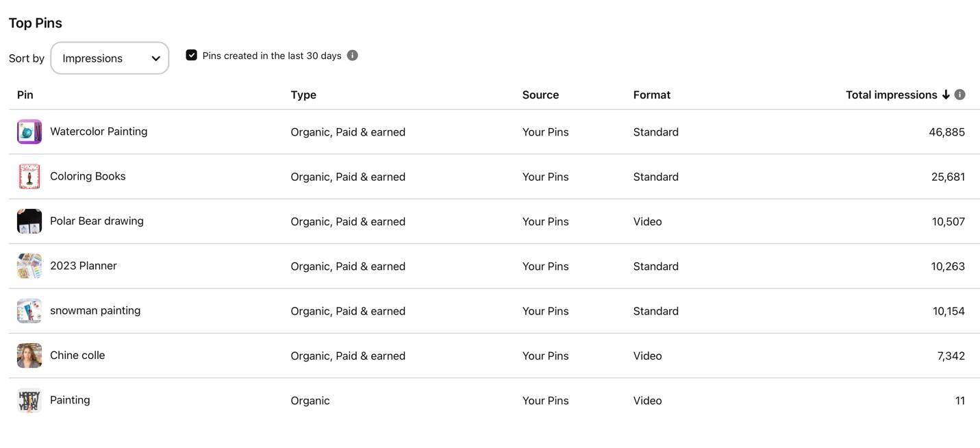Click the Coloring Books pin title
980x448 pixels.
pyautogui.click(x=88, y=176)
